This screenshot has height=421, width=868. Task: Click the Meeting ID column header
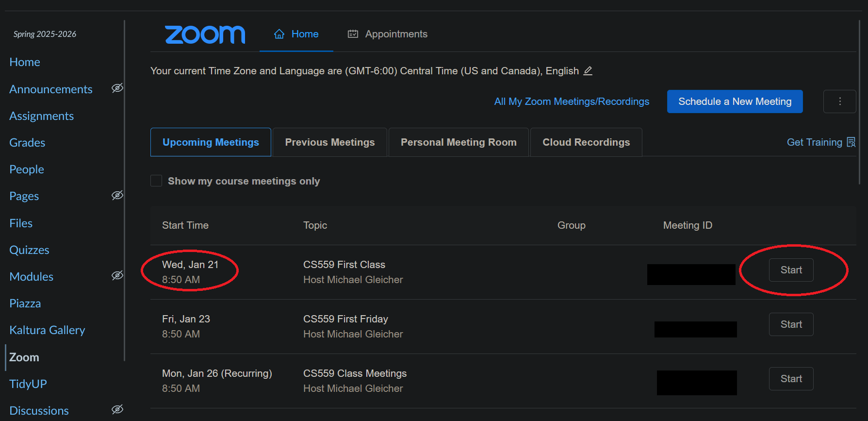688,225
